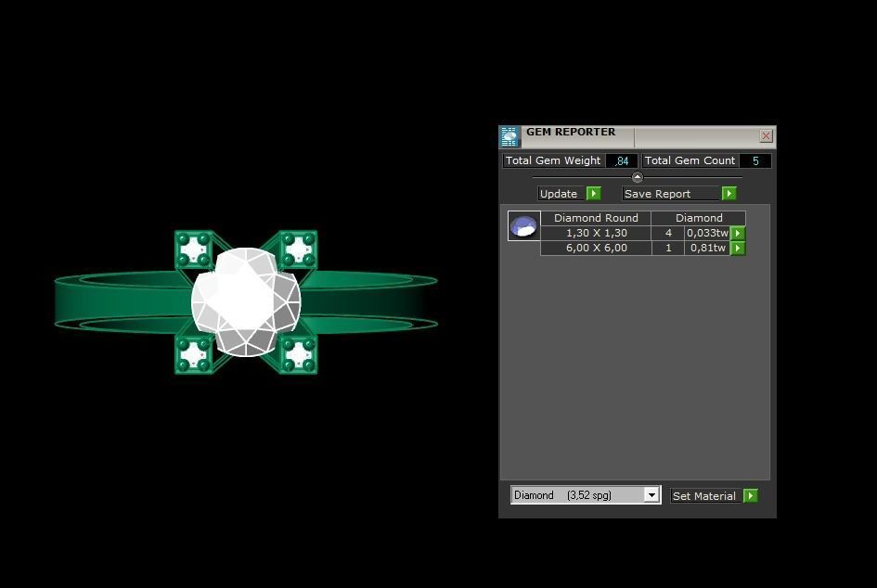Click the 0,033tw weight value
The width and height of the screenshot is (877, 588).
click(x=707, y=233)
